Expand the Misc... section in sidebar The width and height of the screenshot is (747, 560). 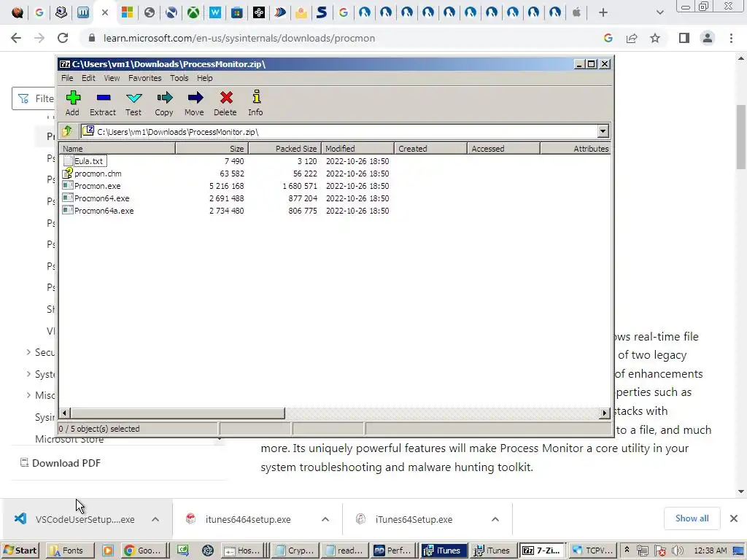(x=28, y=395)
